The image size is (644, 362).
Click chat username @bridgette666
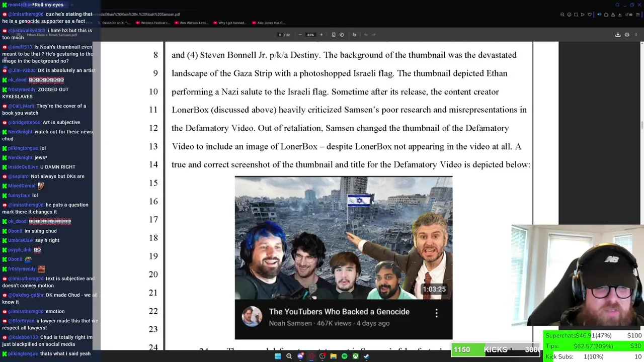24,122
